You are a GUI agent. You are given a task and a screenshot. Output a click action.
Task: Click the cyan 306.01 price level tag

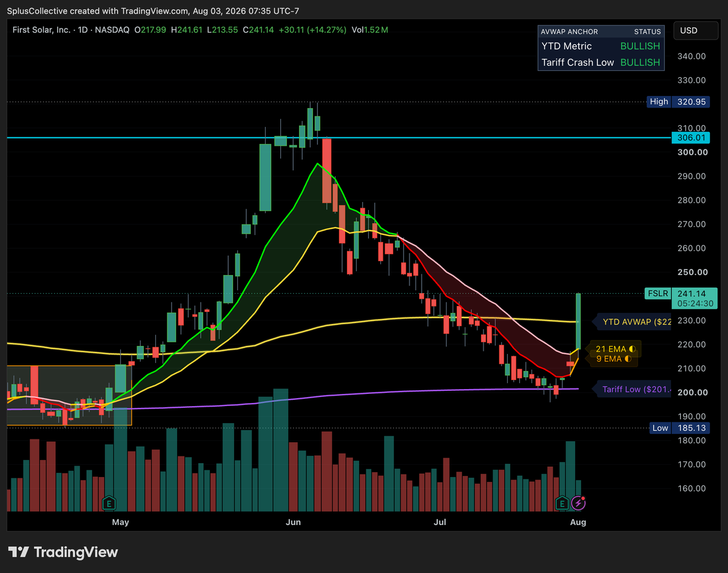(690, 138)
